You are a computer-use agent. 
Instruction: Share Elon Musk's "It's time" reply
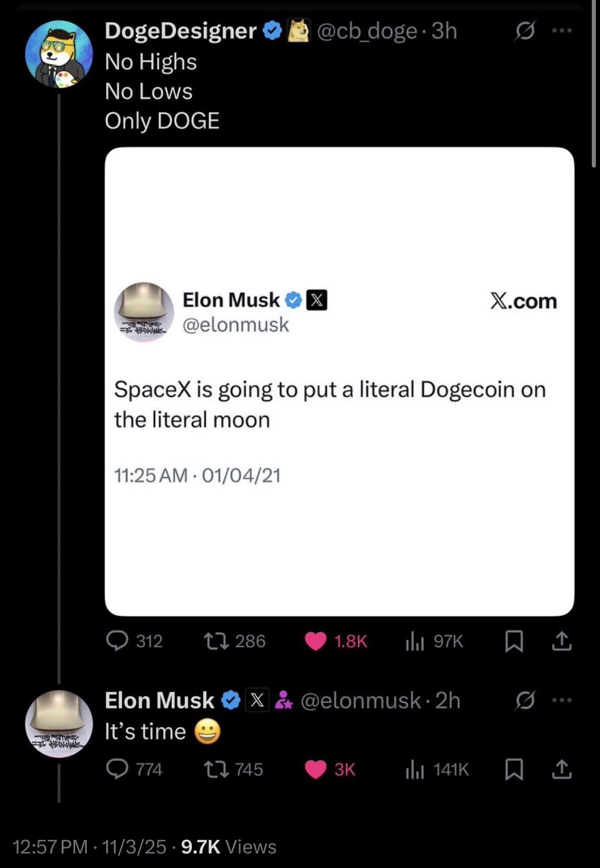point(562,769)
